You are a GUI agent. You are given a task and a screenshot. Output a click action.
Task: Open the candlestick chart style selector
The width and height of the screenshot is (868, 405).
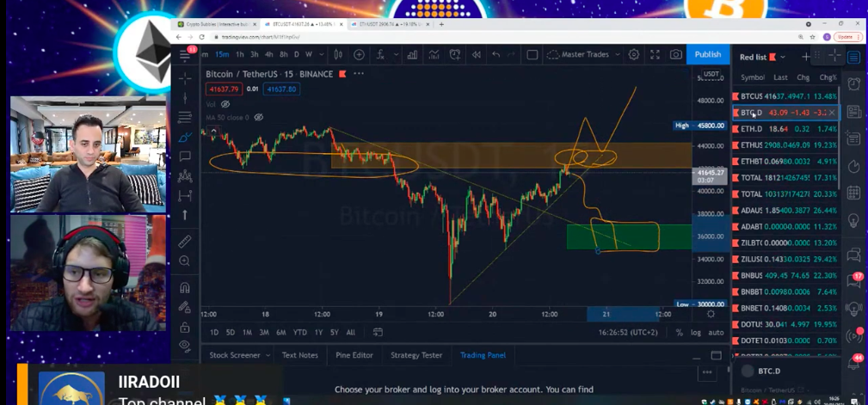click(x=338, y=54)
